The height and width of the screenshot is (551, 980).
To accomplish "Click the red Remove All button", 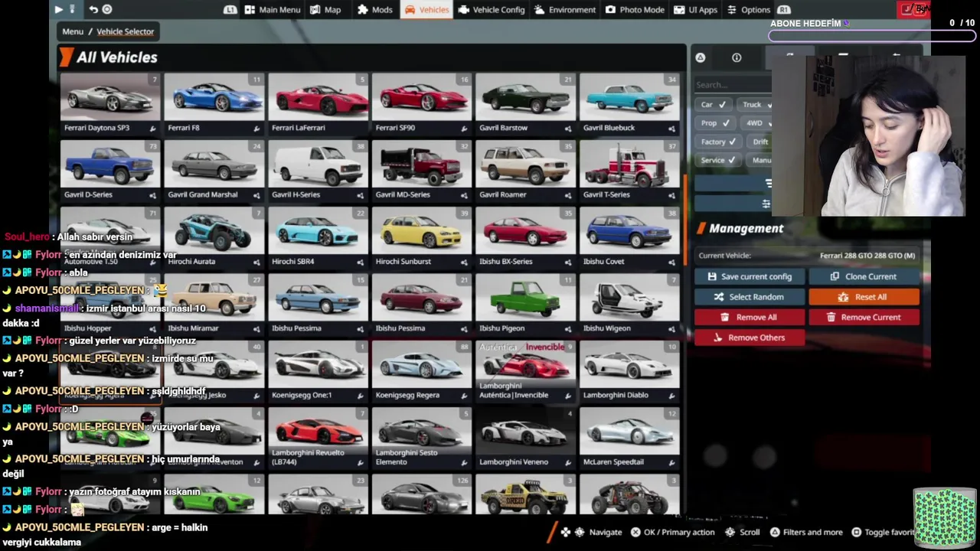I will 750,317.
